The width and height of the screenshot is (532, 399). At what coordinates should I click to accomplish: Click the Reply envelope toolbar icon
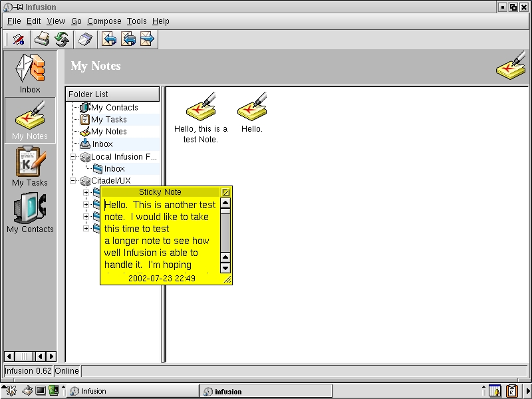(x=109, y=39)
